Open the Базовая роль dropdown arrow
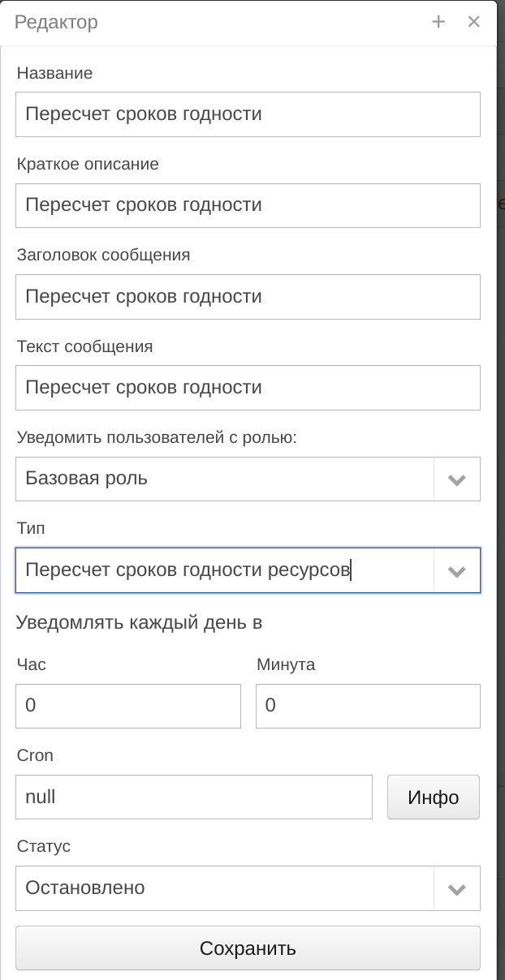 [x=457, y=479]
